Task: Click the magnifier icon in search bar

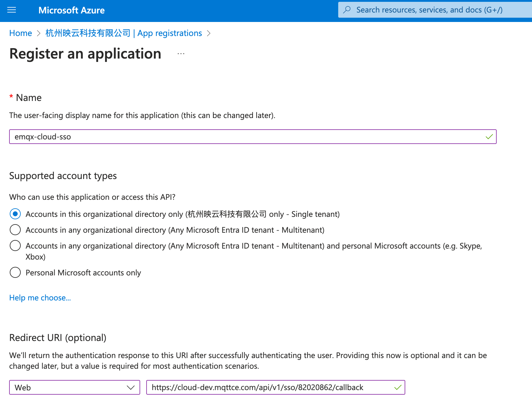Action: click(347, 10)
